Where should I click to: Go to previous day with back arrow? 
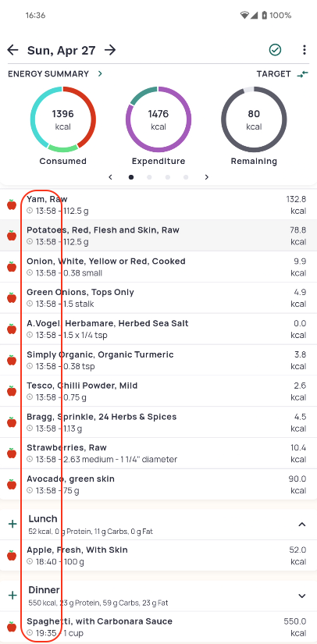click(13, 50)
